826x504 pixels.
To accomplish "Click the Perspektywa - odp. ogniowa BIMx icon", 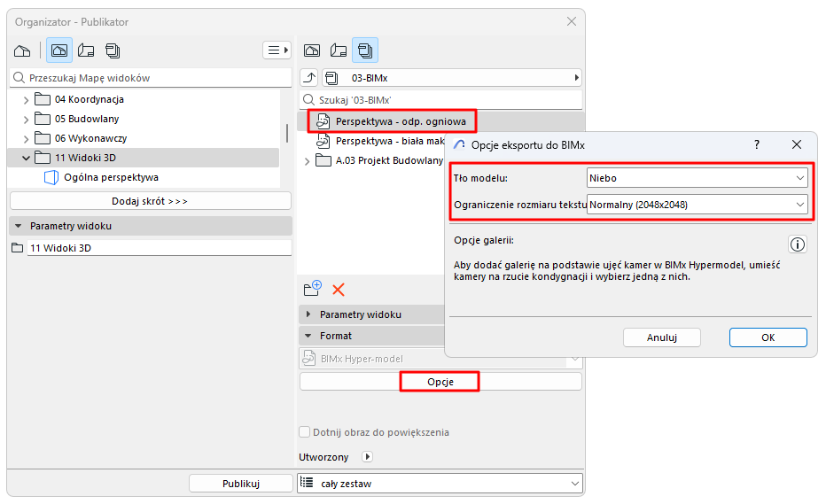I will (323, 121).
